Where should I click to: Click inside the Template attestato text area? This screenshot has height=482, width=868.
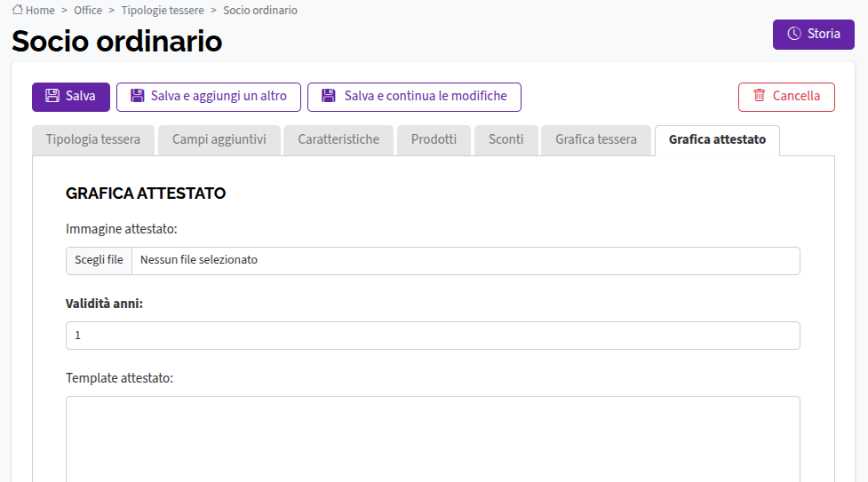point(433,439)
